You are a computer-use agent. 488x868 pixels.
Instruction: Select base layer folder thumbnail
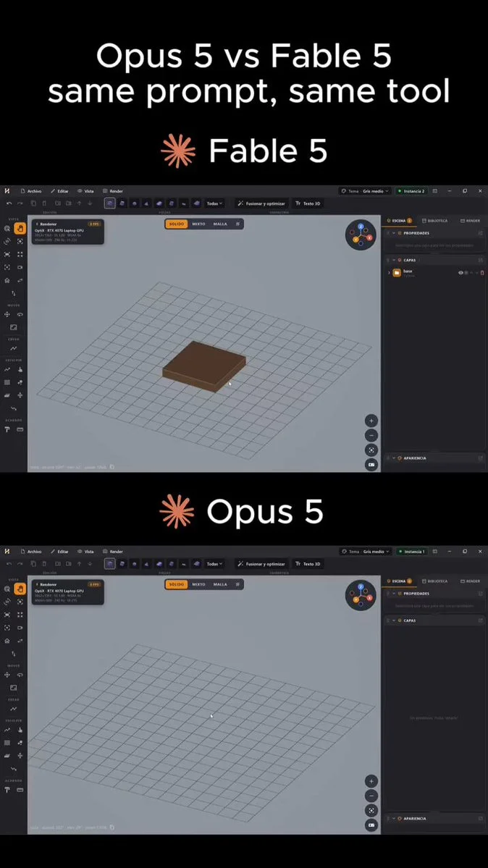pyautogui.click(x=397, y=273)
